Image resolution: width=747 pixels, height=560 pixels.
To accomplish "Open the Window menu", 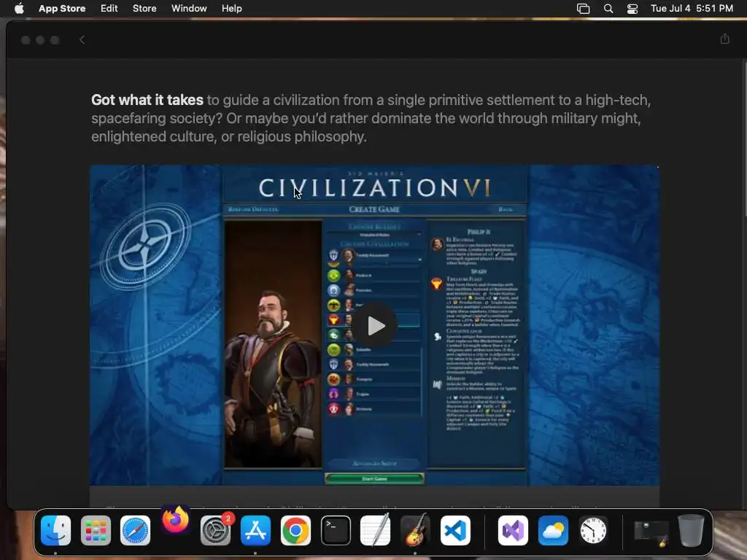I will [x=189, y=9].
